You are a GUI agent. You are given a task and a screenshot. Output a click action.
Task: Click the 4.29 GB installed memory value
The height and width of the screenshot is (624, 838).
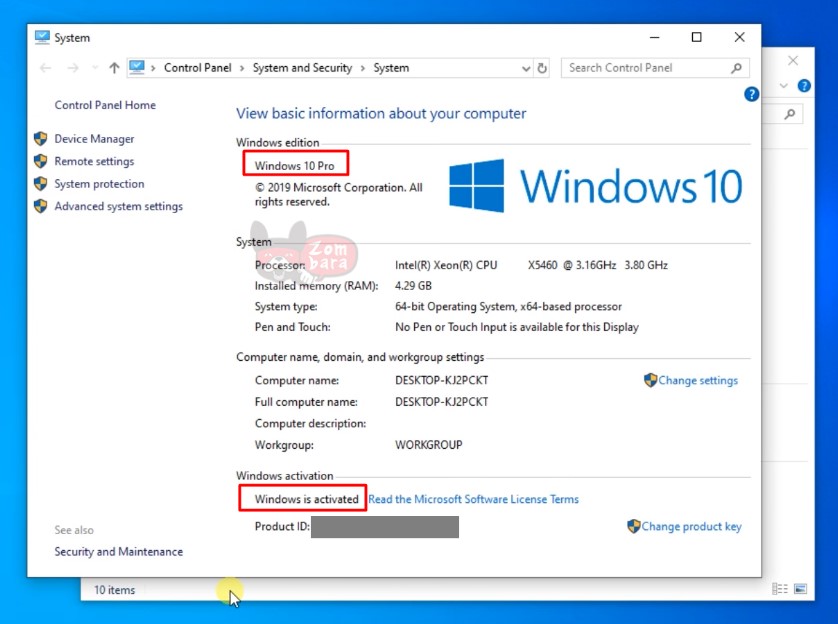click(x=413, y=286)
